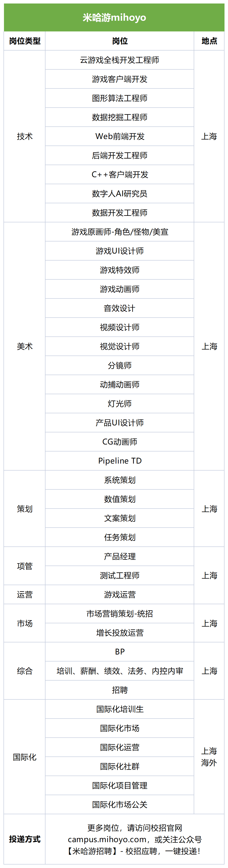Select the 上海 海外 location cell
The image size is (228, 868).
coord(209,757)
